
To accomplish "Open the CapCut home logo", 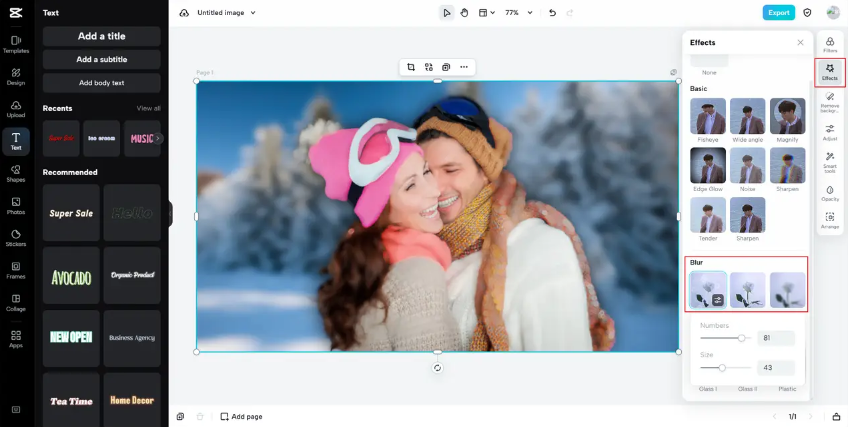I will pos(16,13).
